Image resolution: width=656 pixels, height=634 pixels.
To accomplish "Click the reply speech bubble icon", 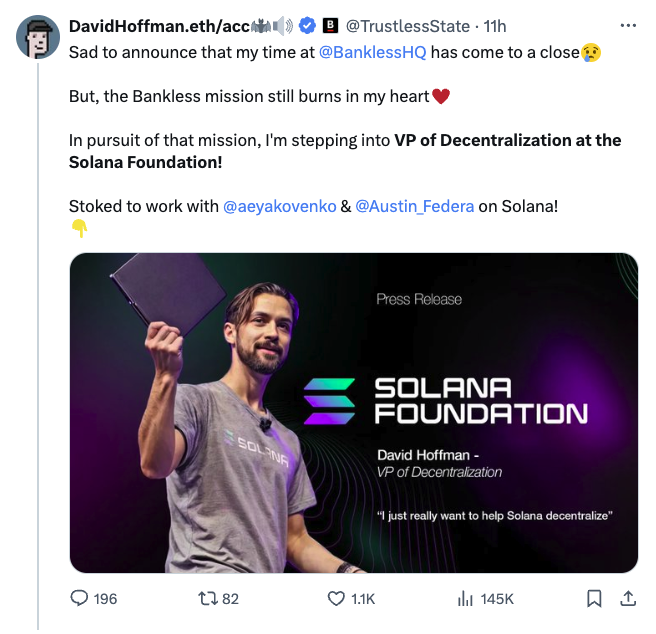I will (x=79, y=598).
